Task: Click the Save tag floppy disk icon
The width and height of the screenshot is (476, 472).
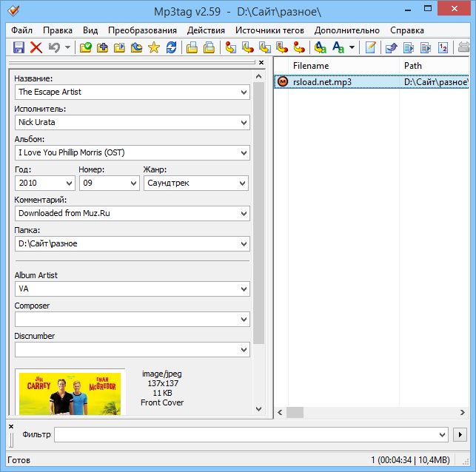Action: (x=19, y=47)
